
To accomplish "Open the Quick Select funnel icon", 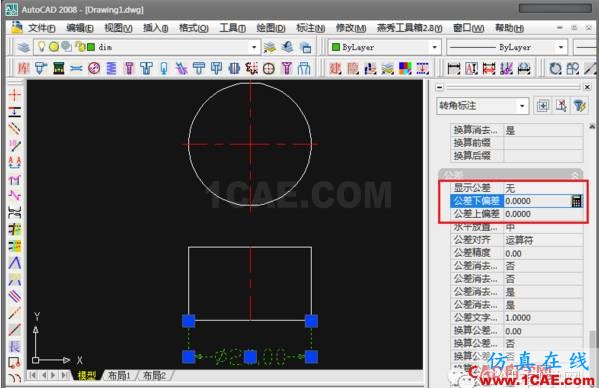I will coord(580,106).
